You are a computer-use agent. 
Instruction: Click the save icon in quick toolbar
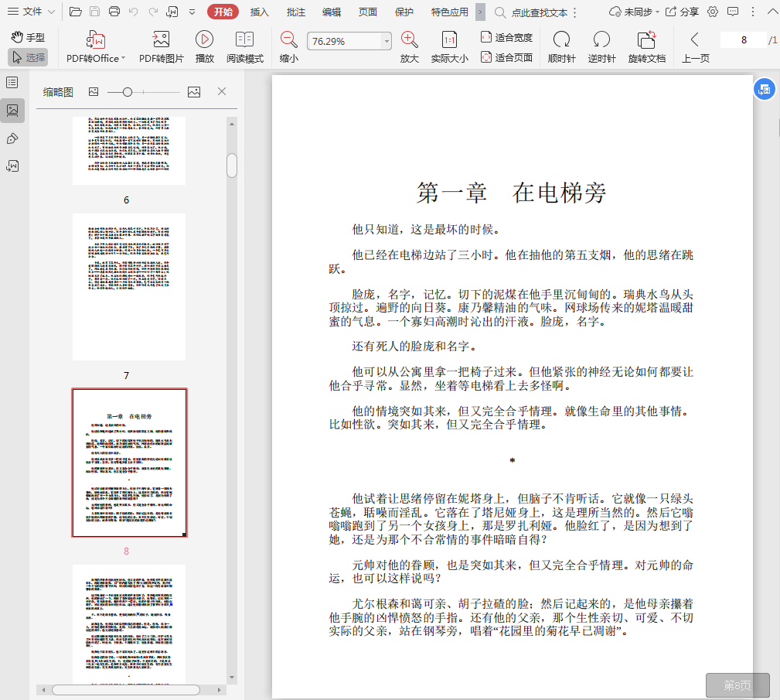tap(95, 12)
